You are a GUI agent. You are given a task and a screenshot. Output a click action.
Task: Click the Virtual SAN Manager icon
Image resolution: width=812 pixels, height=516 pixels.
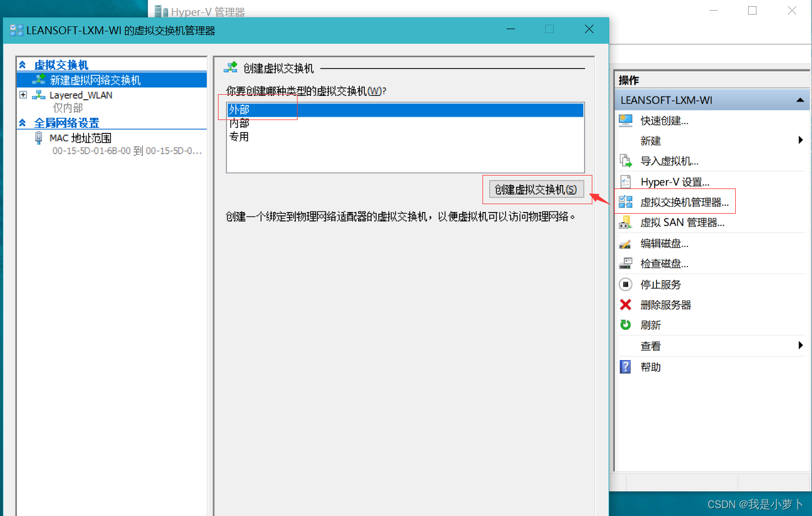625,223
